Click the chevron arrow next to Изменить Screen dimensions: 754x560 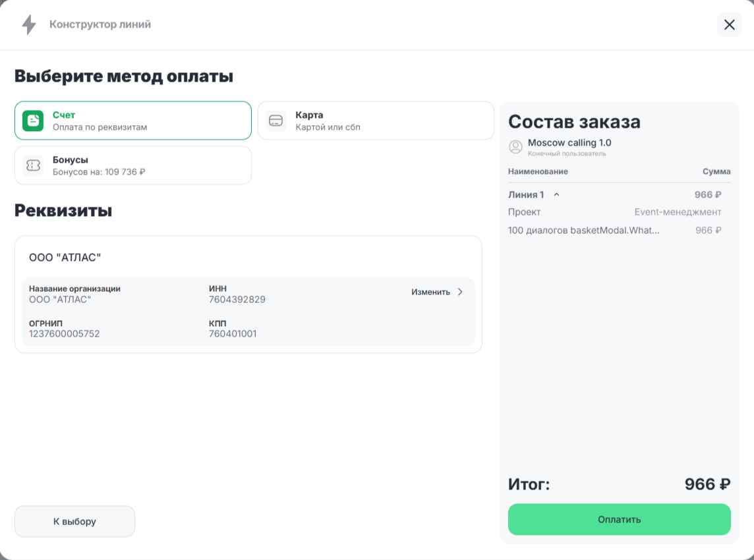click(x=461, y=292)
